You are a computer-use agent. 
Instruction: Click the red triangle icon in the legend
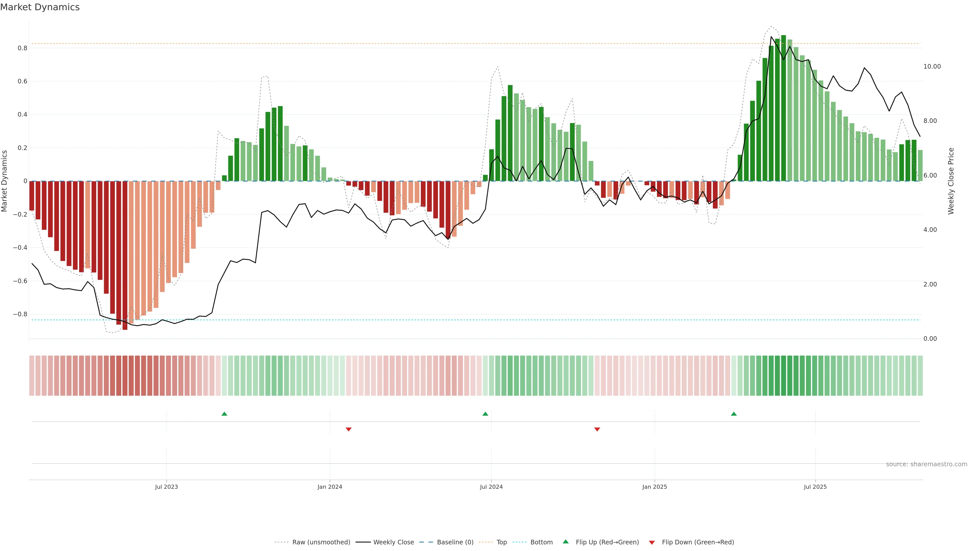652,543
